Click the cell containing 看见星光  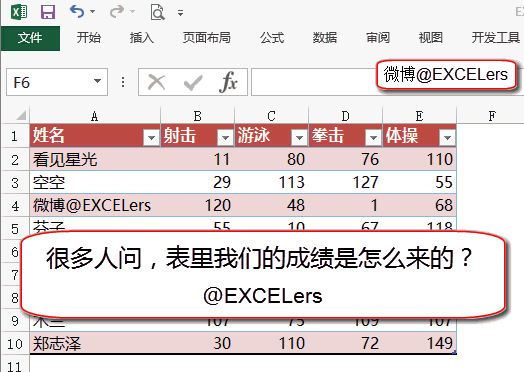95,159
